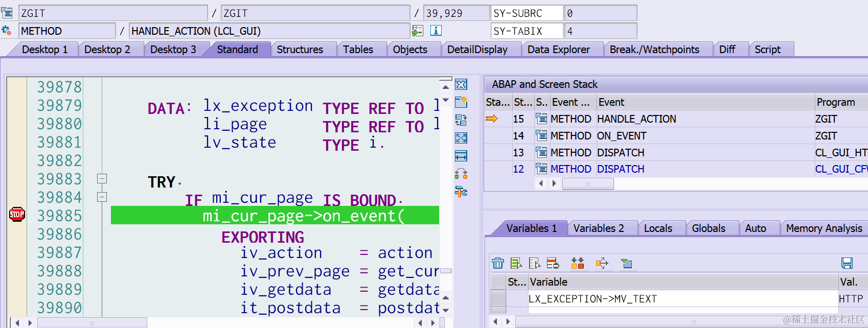This screenshot has width=868, height=328.
Task: Click the orange square arrows export icon
Action: (602, 263)
